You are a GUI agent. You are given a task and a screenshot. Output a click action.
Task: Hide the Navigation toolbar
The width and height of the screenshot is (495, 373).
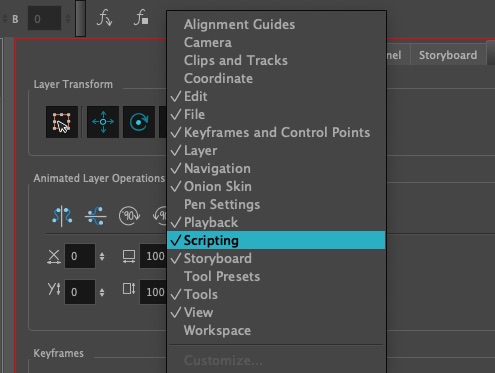click(276, 168)
